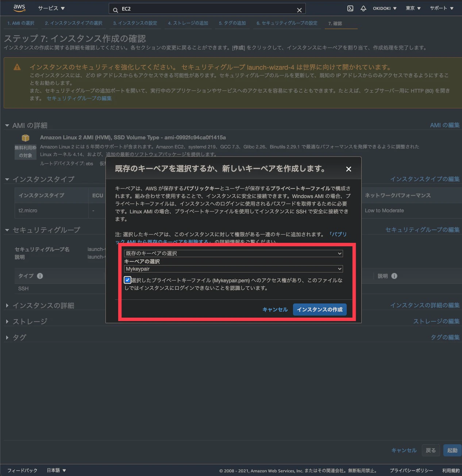The image size is (462, 476).
Task: Clear the EC2 search with X
Action: (299, 10)
